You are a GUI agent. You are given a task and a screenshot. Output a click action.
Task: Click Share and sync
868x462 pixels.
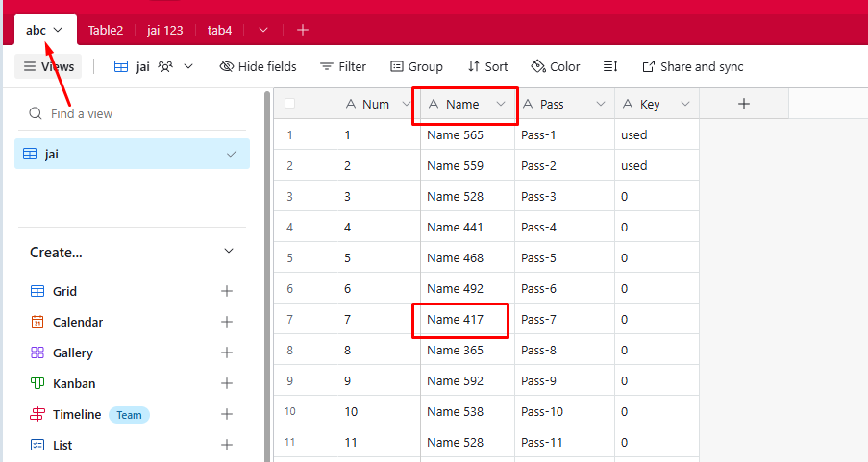[692, 66]
